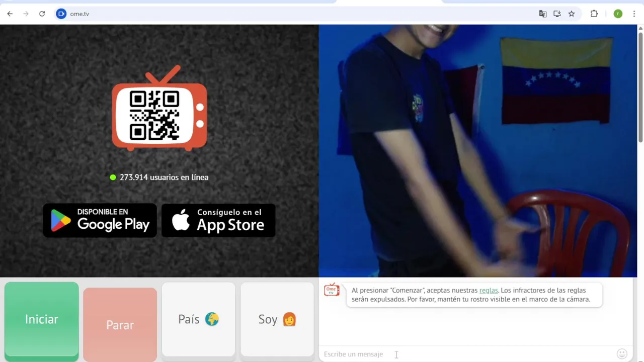Stop the chat with Parar button
Screen dimensions: 644x362
(x=120, y=325)
